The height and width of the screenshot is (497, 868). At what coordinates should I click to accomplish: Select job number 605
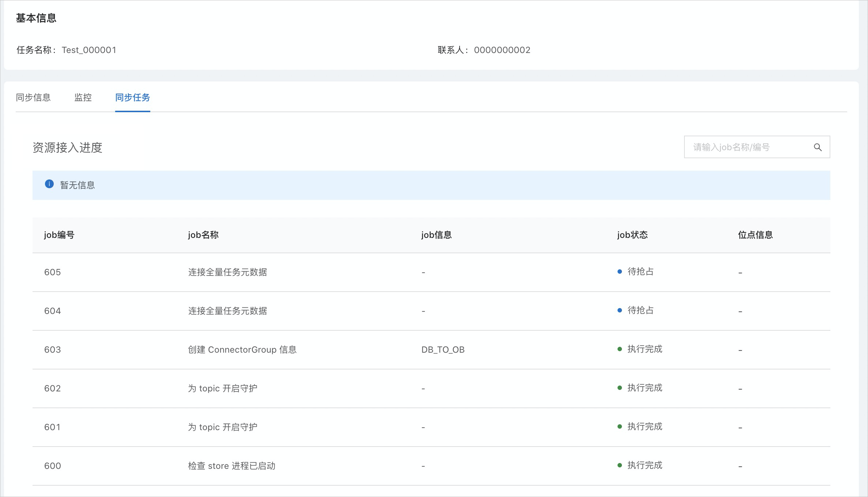[x=53, y=272]
